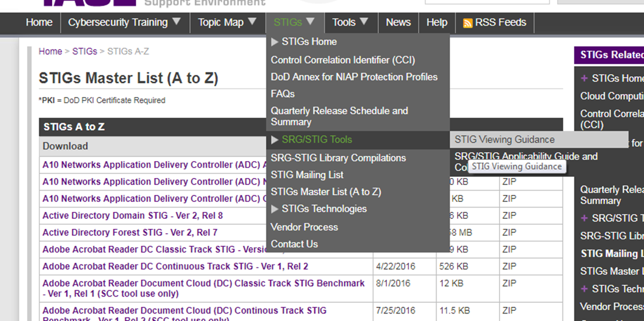Open sidebar STIG Mailing List link
644x321 pixels.
click(x=612, y=254)
